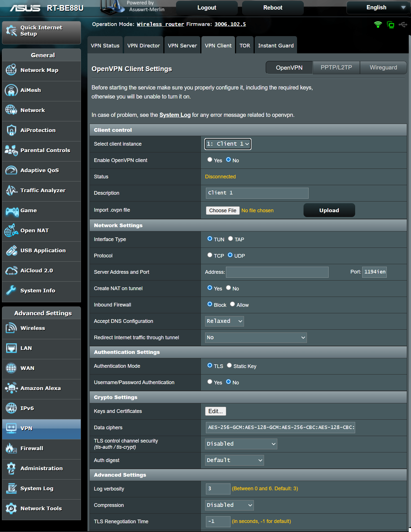Switch to the VPN Director tab
The width and height of the screenshot is (411, 532).
pos(143,45)
